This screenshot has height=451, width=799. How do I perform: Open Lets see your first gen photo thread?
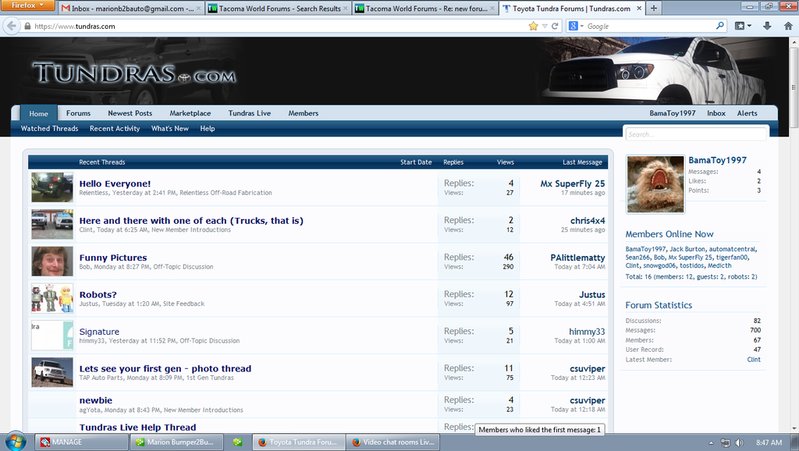point(165,368)
